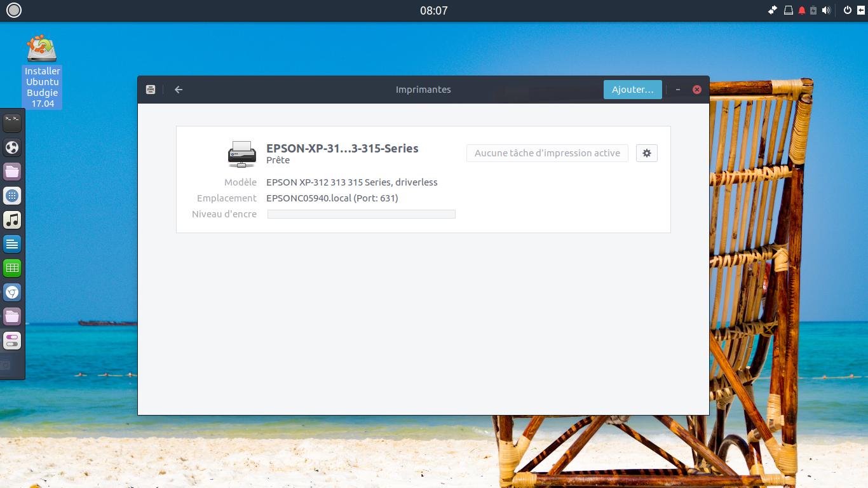868x488 pixels.
Task: Click the Emplacement label
Action: (227, 198)
